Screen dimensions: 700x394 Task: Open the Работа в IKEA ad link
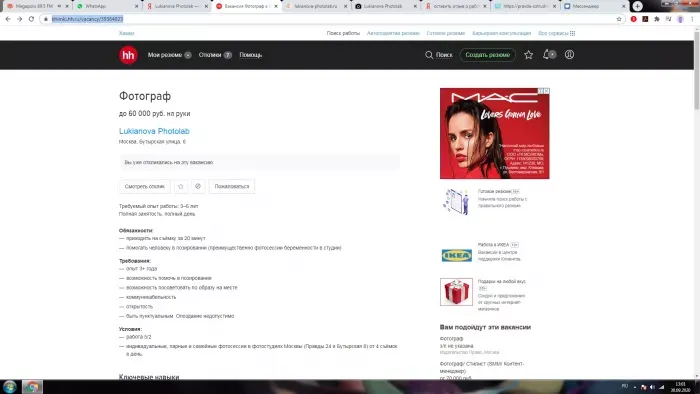point(493,245)
